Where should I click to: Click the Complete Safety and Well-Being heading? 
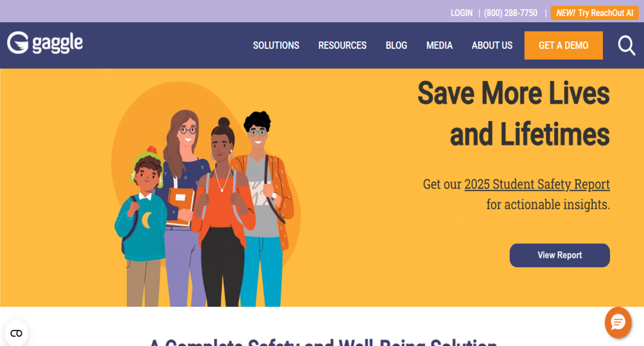pos(323,342)
